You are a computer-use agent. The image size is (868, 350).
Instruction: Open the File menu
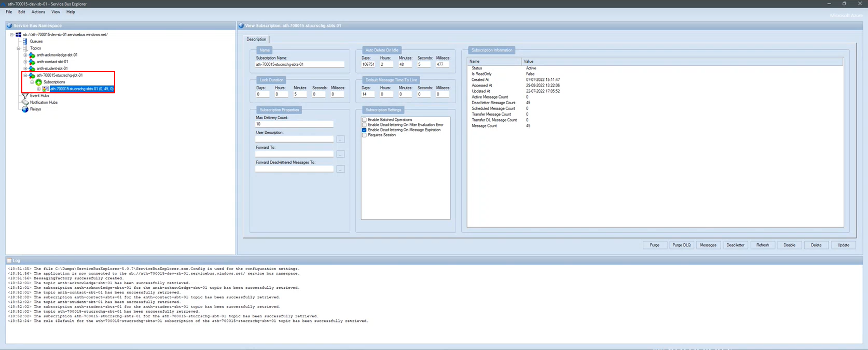pos(9,12)
